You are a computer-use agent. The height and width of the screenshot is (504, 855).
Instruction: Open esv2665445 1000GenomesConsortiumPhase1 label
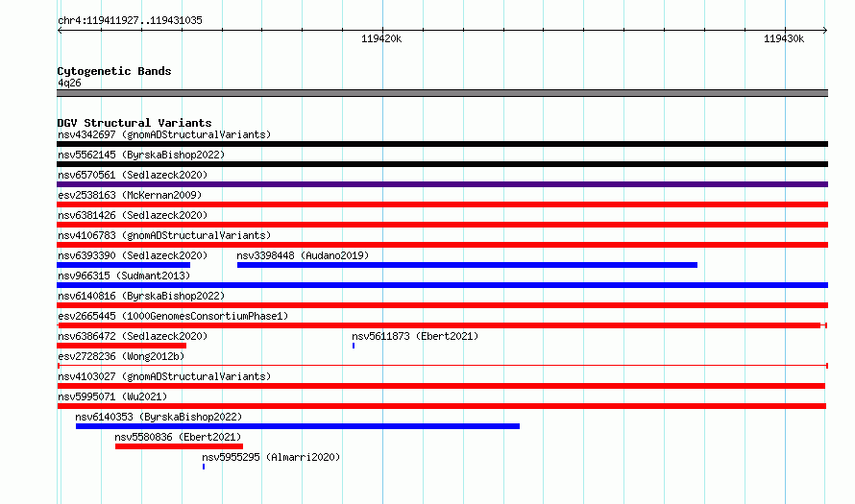pos(173,316)
